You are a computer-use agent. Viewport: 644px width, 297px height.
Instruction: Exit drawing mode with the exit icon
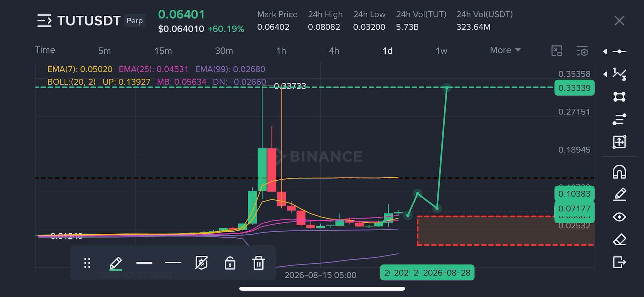click(x=619, y=262)
